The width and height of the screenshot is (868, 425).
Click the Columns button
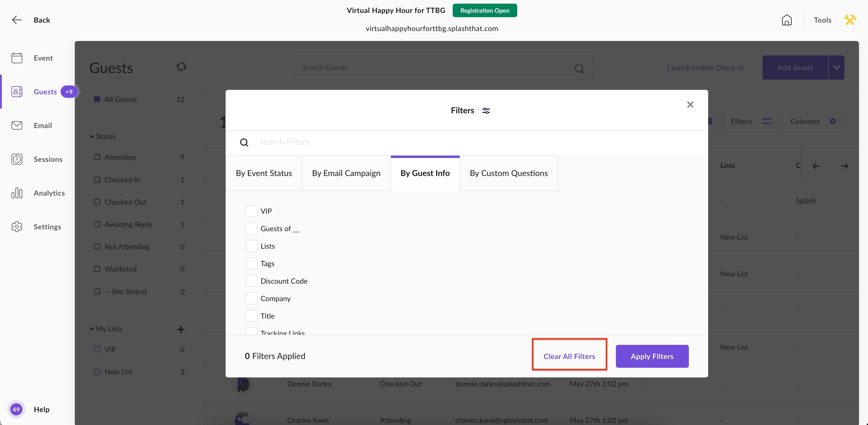813,121
